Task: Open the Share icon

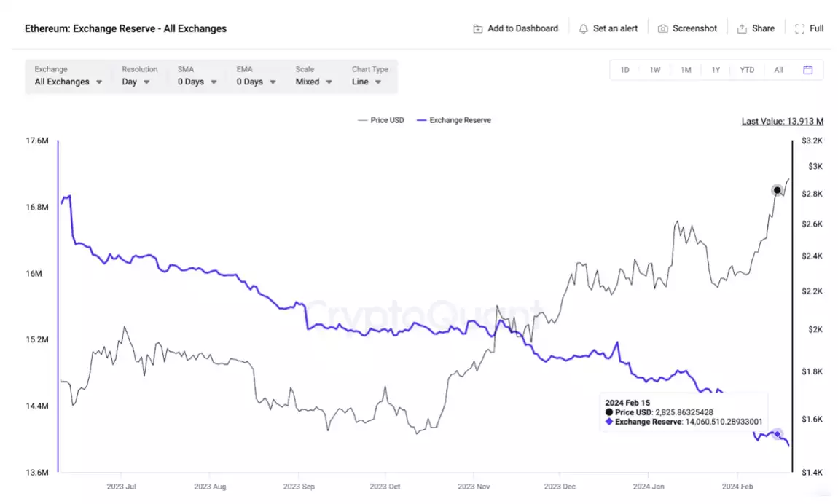Action: (x=740, y=28)
